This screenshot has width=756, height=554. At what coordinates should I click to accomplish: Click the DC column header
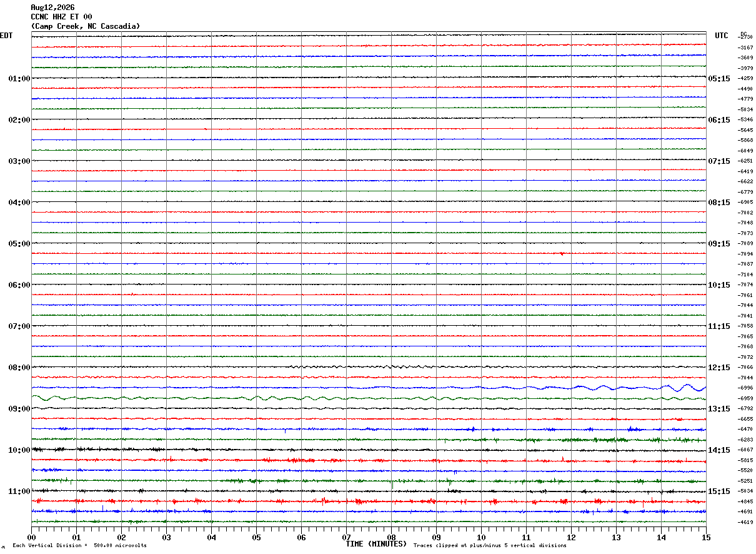[x=744, y=34]
